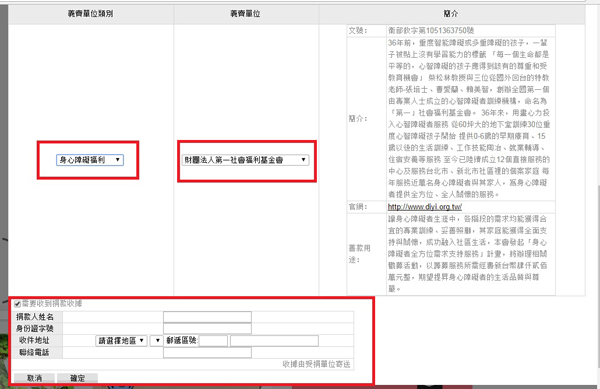Click the 收件地址 label

[x=34, y=340]
